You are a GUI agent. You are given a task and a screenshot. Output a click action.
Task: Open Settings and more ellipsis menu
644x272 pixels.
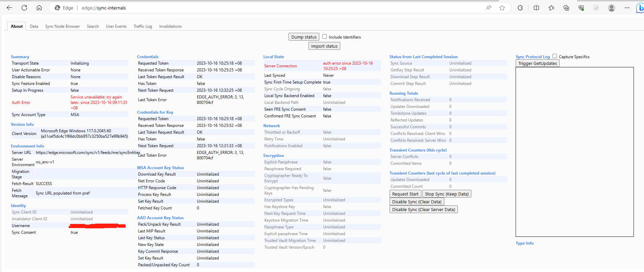tap(627, 8)
